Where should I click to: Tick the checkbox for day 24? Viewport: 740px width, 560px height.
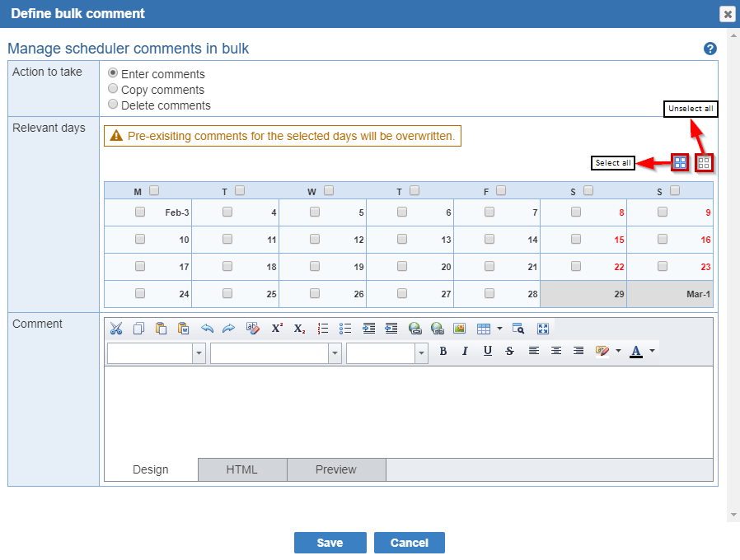tap(140, 293)
